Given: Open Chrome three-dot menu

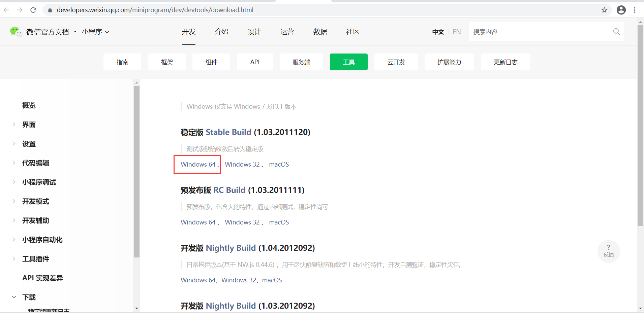Looking at the screenshot, I should [x=635, y=10].
